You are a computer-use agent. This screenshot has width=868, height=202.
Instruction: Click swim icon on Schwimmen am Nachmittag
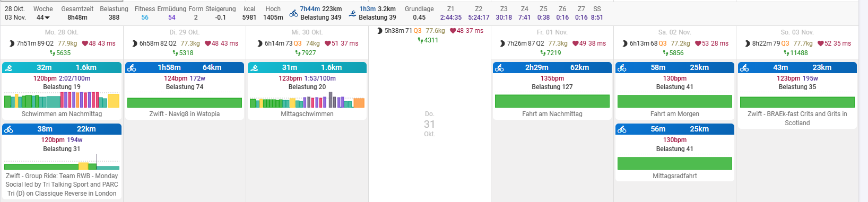point(8,68)
